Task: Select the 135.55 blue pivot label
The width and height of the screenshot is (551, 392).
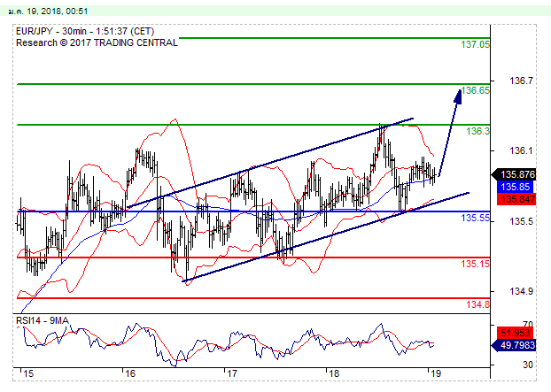Action: point(476,218)
